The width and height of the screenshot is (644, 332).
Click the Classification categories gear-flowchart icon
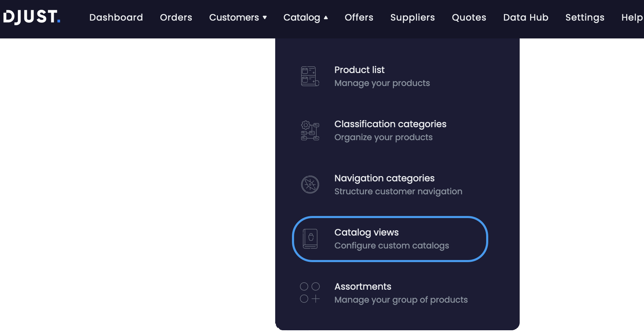pyautogui.click(x=309, y=130)
